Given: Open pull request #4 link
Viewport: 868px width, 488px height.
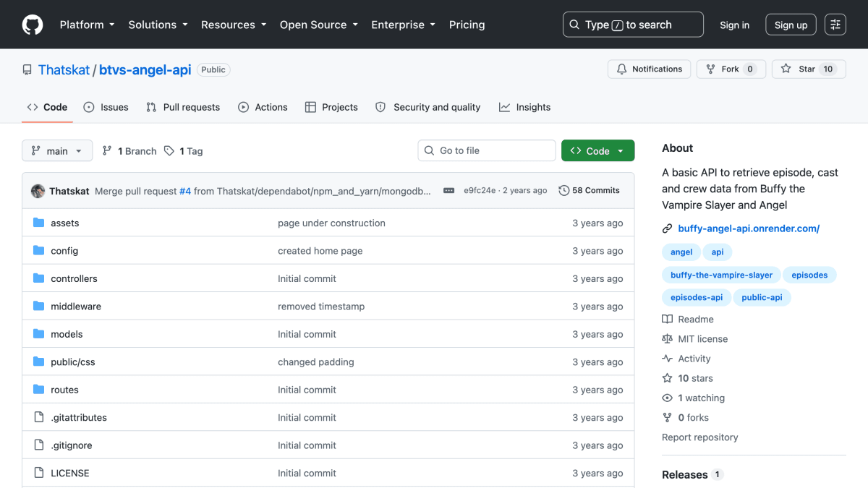Looking at the screenshot, I should coord(185,191).
